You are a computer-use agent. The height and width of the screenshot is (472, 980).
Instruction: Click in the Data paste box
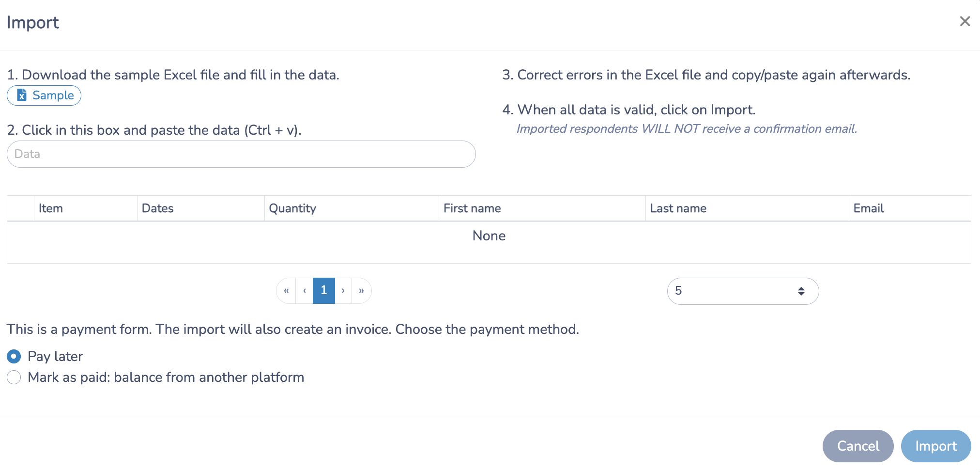click(x=241, y=154)
